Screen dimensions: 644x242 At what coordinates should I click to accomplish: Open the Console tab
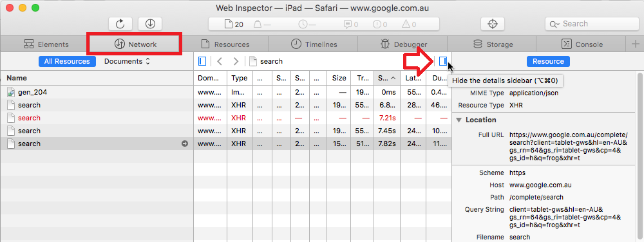(582, 44)
